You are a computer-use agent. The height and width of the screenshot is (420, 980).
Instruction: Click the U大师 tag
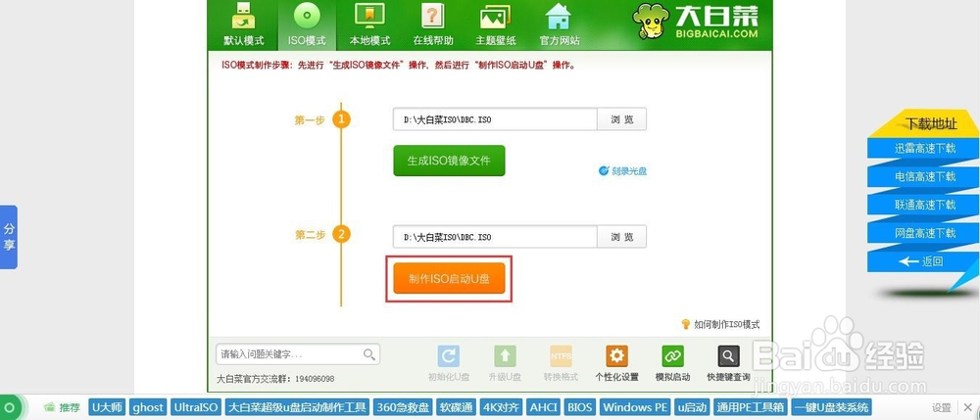coord(108,407)
